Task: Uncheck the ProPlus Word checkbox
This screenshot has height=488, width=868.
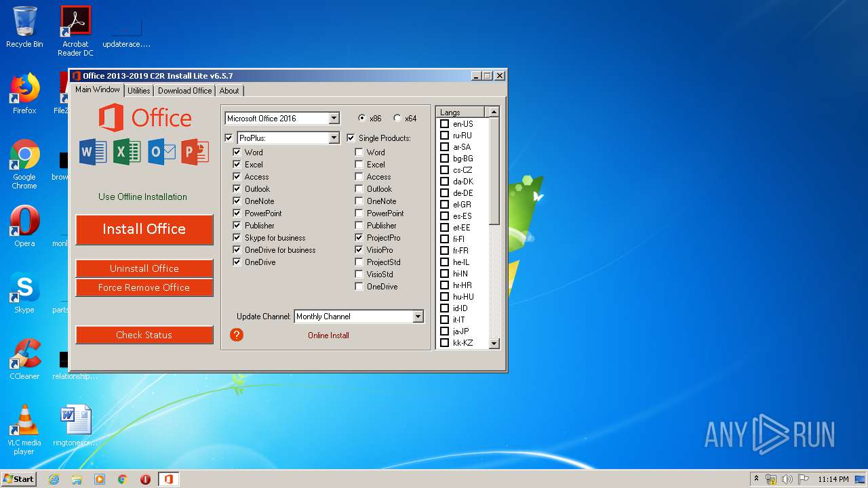Action: coord(237,152)
